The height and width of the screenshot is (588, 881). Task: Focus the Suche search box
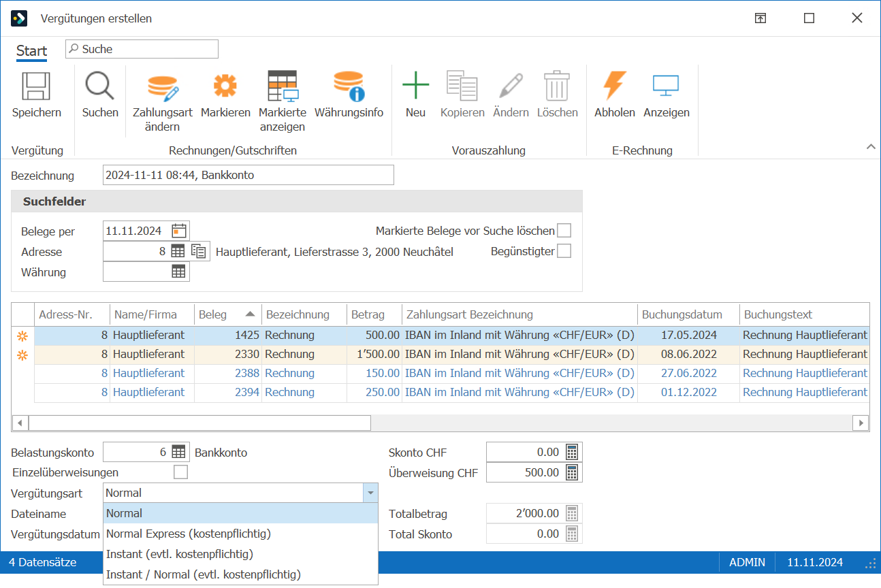pyautogui.click(x=142, y=49)
